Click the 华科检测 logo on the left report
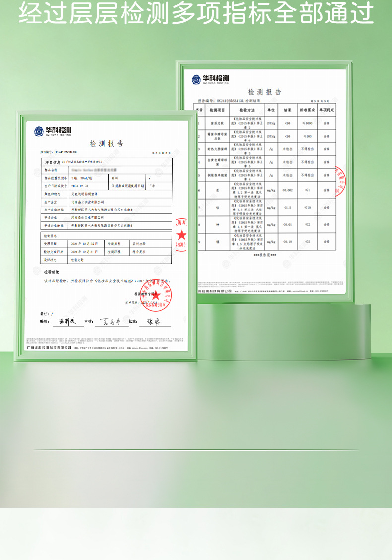This screenshot has height=560, width=392. coord(53,131)
